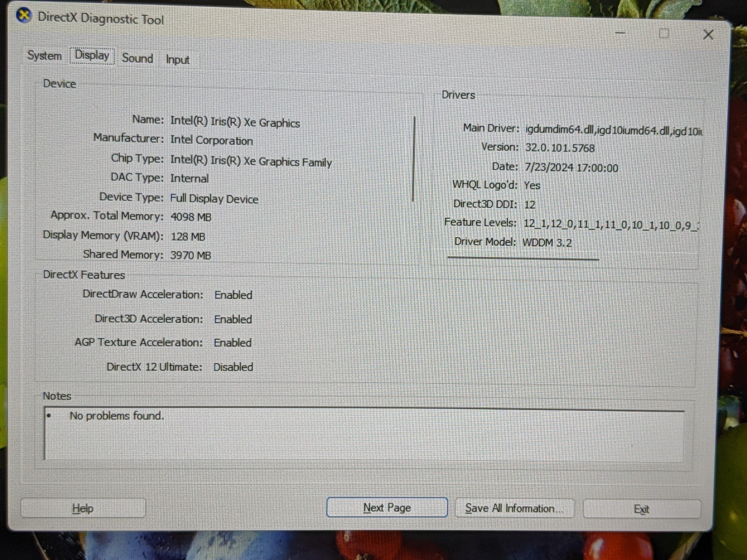Screen dimensions: 747x560
Task: Click the Device panel vertical scrollbar
Action: point(414,159)
